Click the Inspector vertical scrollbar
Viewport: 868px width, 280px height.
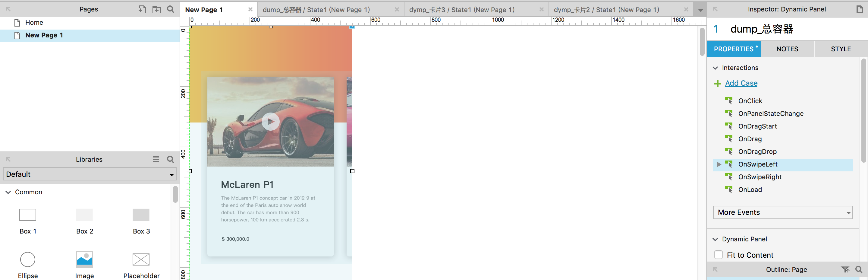pyautogui.click(x=863, y=110)
